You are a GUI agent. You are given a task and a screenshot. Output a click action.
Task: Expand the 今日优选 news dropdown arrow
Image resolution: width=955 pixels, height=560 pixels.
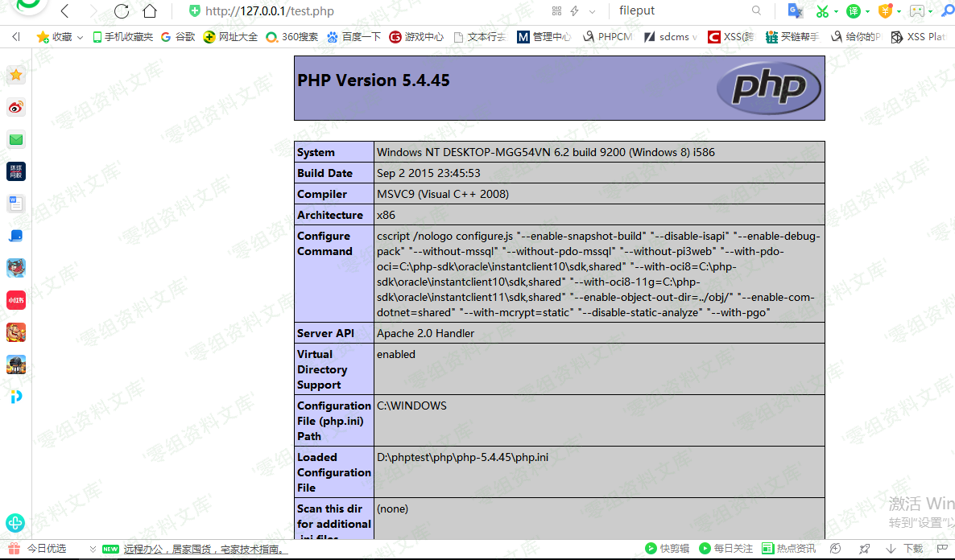(93, 549)
